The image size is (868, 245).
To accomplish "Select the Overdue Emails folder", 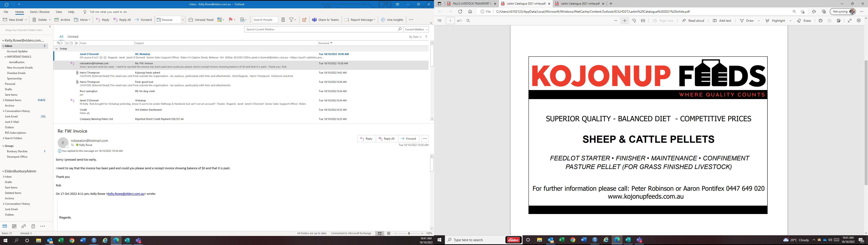I will pos(16,73).
